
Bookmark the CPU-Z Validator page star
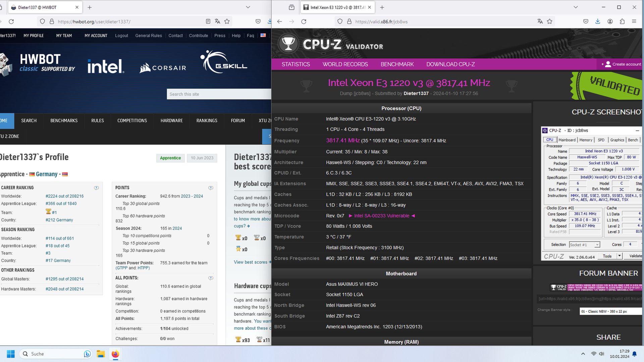(549, 21)
